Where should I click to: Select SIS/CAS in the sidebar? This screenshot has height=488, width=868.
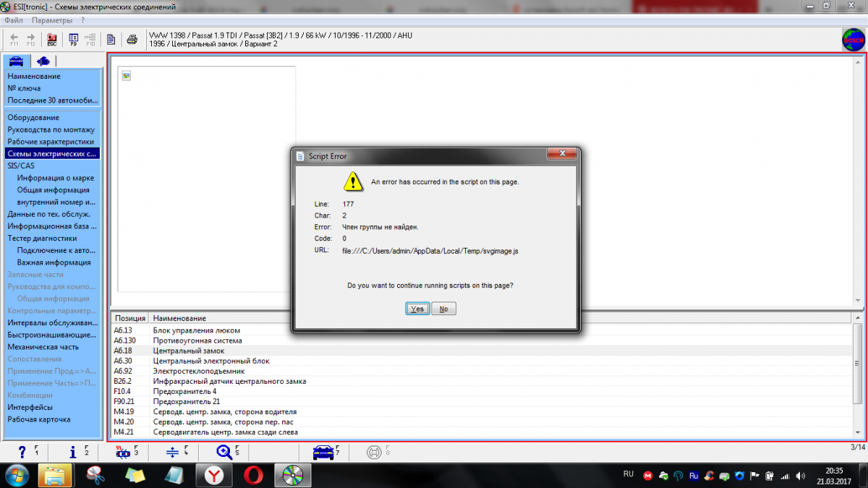21,166
